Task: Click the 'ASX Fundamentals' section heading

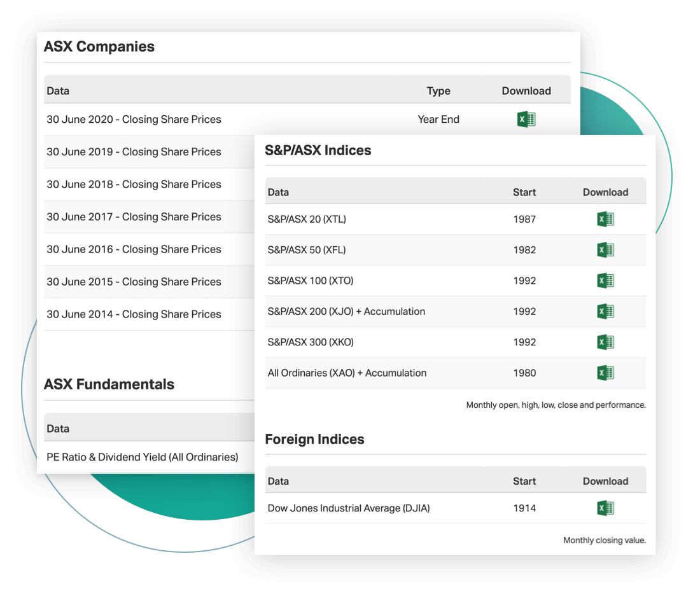Action: tap(109, 385)
